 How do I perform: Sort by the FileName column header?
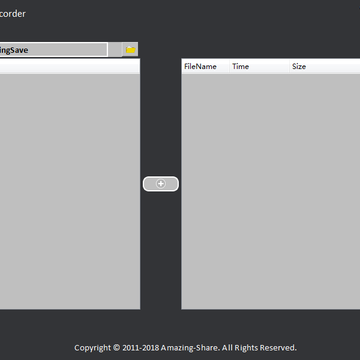pyautogui.click(x=205, y=66)
